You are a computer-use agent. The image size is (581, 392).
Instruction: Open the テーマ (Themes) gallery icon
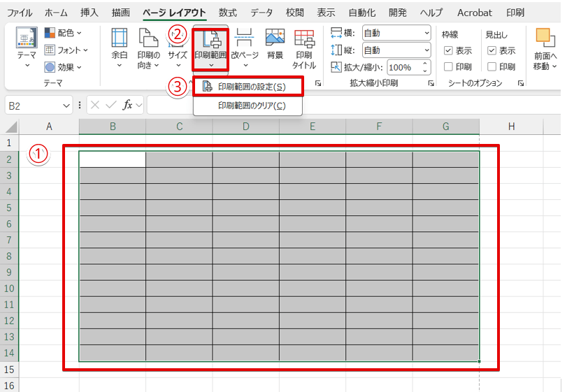pyautogui.click(x=27, y=38)
